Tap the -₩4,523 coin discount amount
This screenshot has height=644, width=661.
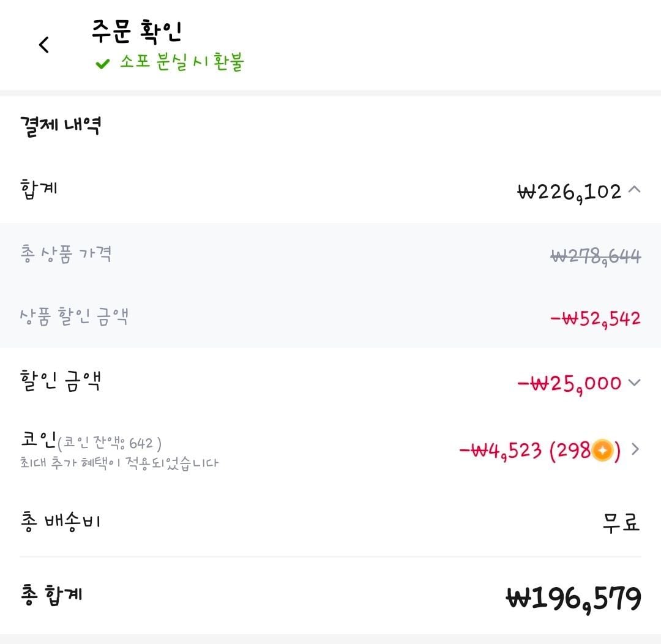[500, 451]
